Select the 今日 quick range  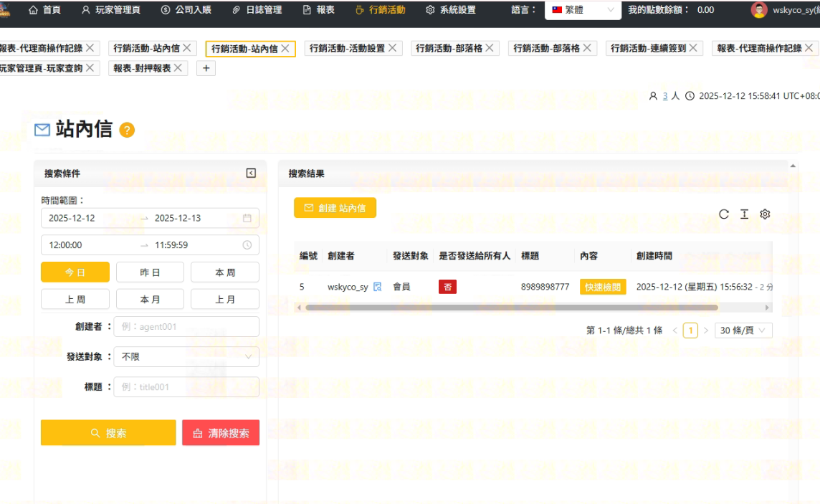coord(75,272)
